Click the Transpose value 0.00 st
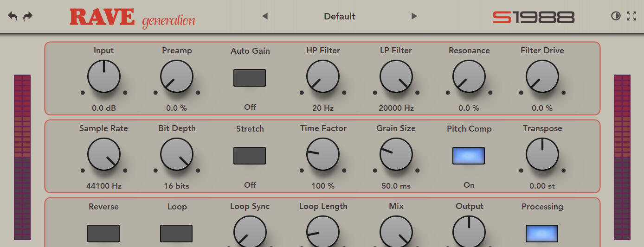This screenshot has width=644, height=247. tap(542, 186)
